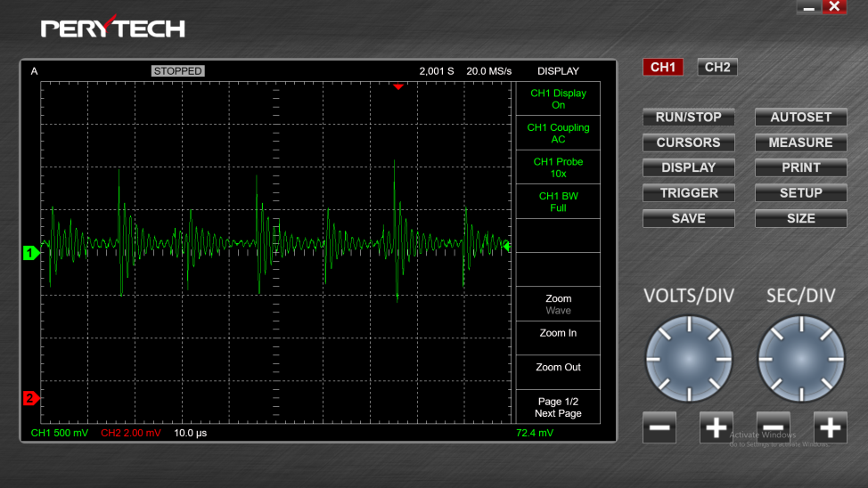Click the 72.4 mV trigger level readout

click(534, 433)
